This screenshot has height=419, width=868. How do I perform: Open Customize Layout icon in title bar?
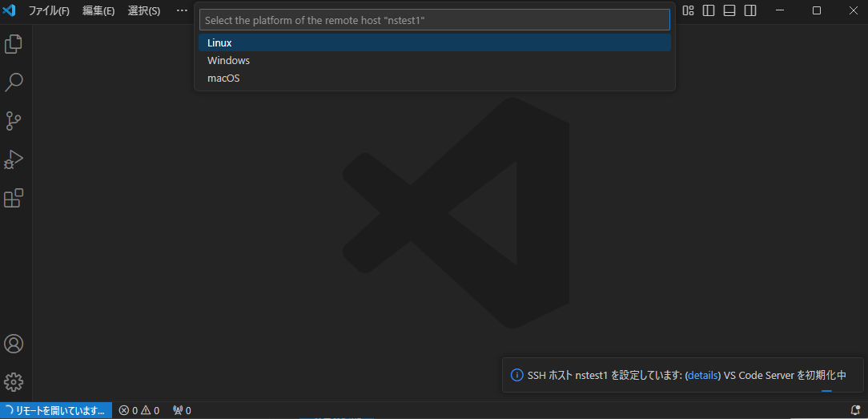[x=688, y=10]
